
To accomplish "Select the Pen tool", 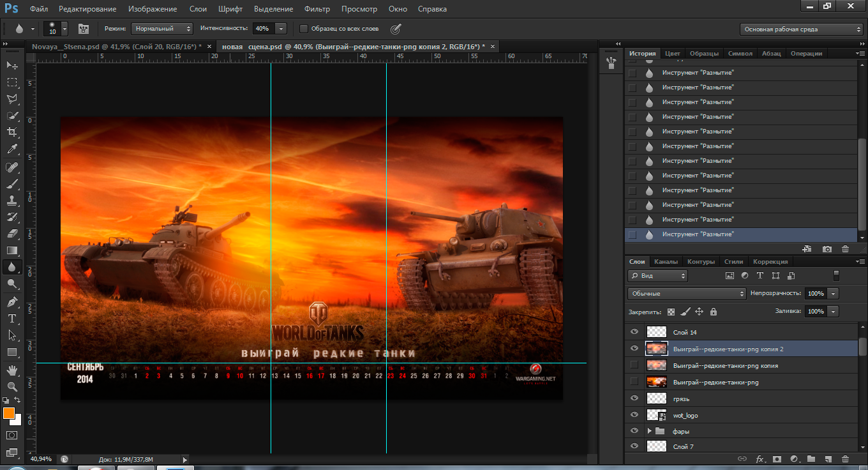I will [12, 301].
